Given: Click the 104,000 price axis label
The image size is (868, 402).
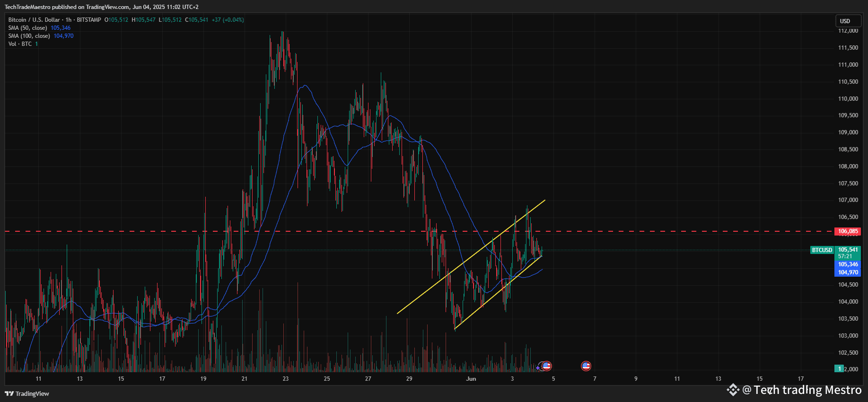Looking at the screenshot, I should point(848,302).
